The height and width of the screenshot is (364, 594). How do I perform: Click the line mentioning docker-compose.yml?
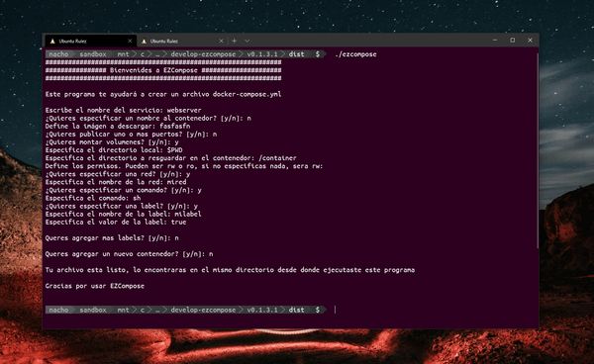point(163,94)
